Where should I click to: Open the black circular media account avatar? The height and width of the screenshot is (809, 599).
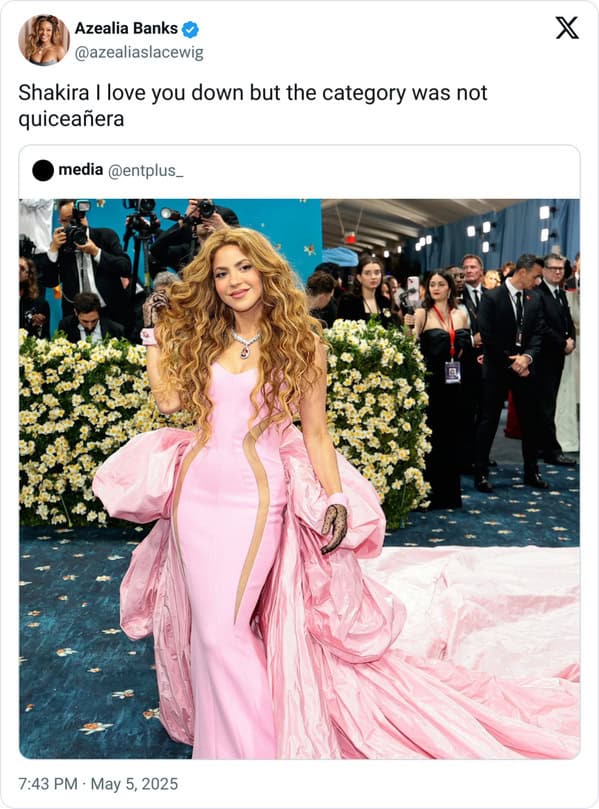click(x=43, y=170)
